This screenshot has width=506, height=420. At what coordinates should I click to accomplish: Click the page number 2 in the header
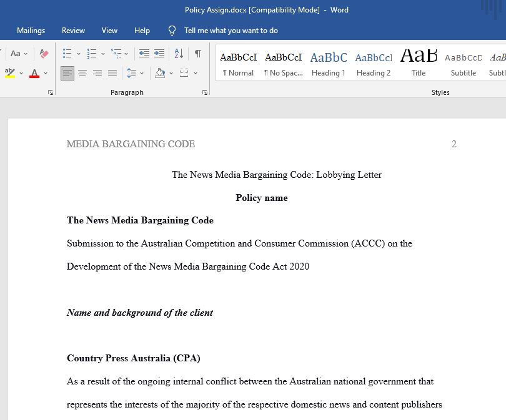click(454, 144)
